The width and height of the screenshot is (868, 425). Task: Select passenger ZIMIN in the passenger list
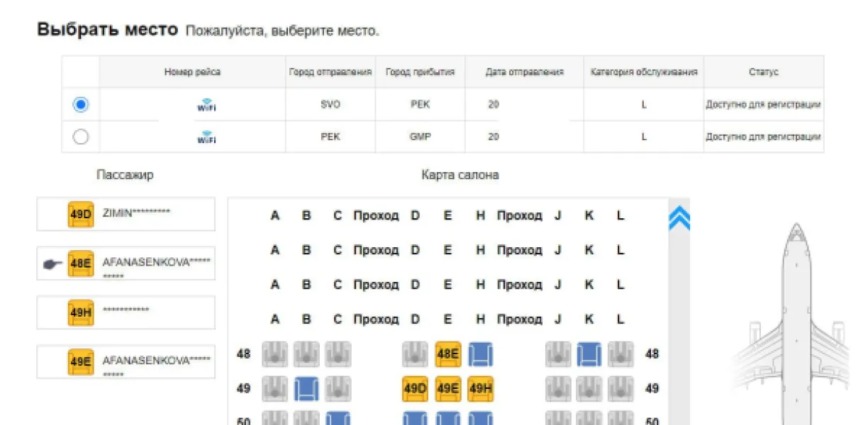point(126,214)
